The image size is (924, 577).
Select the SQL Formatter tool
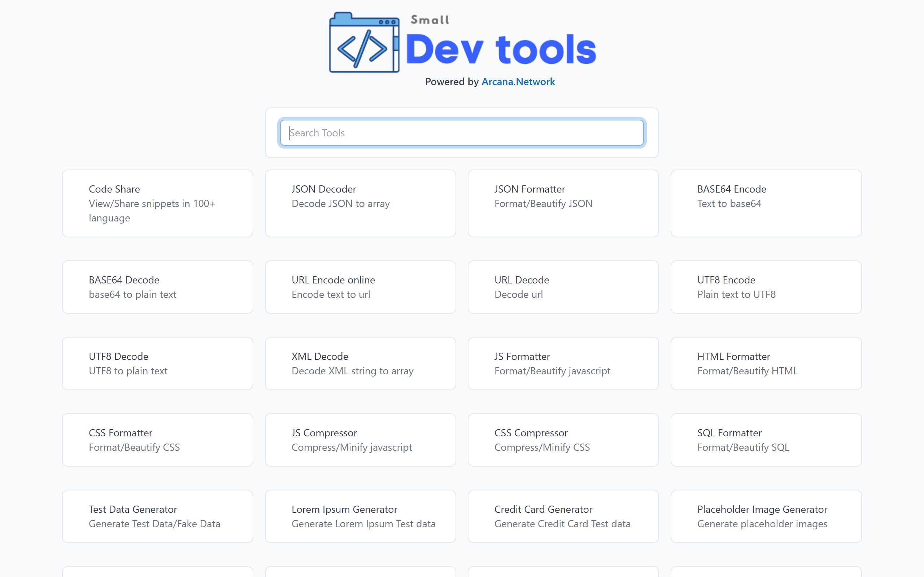[766, 440]
